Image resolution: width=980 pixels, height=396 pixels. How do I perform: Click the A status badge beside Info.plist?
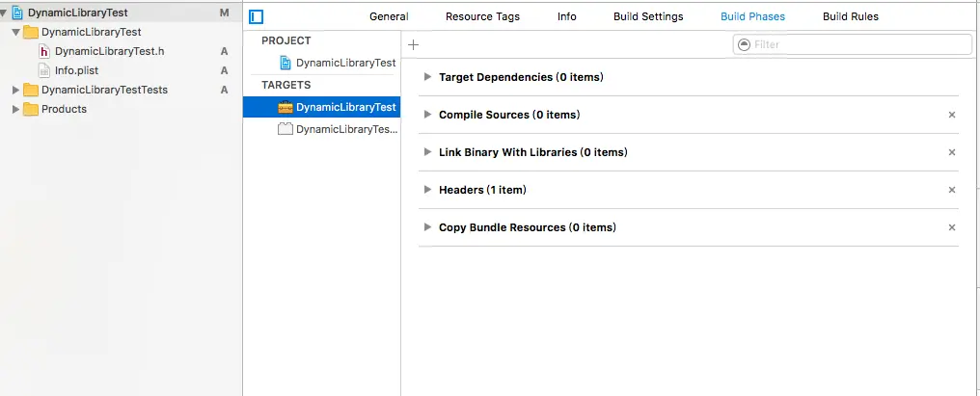click(x=225, y=70)
